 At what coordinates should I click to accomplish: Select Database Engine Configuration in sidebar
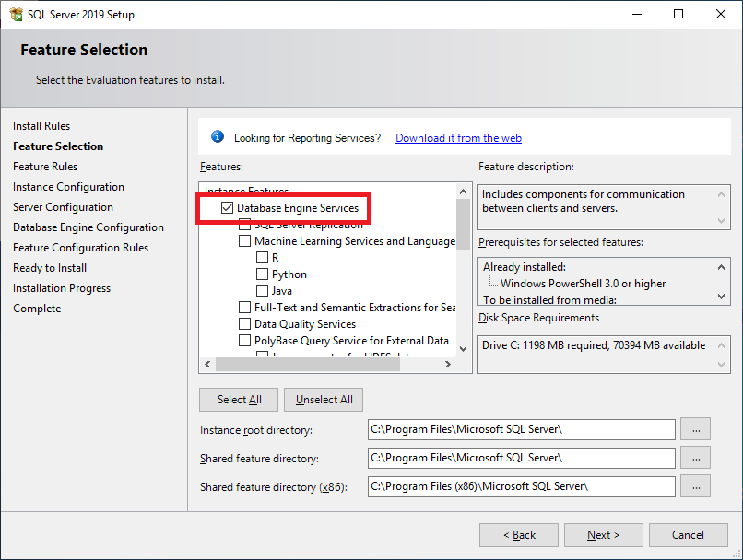(88, 227)
